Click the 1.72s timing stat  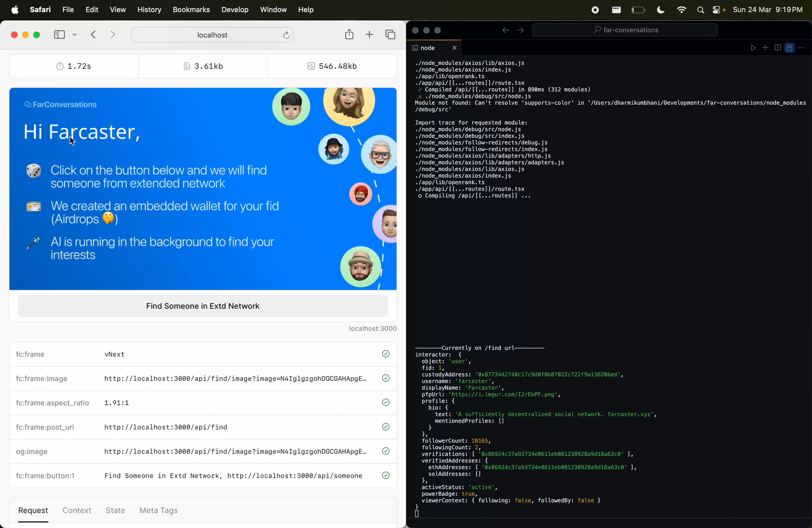coord(74,66)
